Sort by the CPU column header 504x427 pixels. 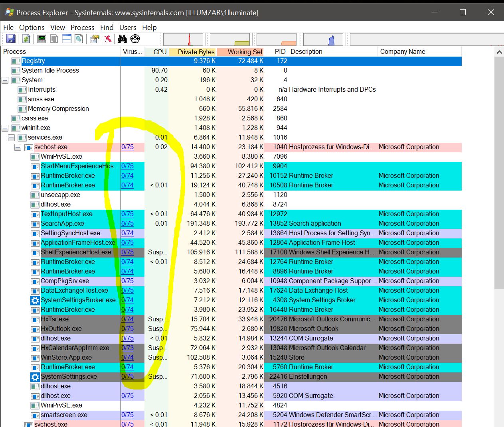click(156, 51)
